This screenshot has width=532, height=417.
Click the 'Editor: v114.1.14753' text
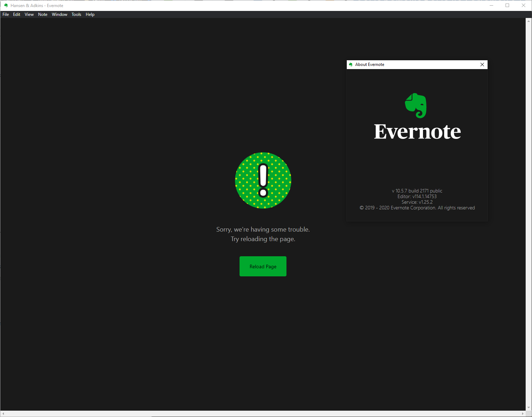point(417,196)
